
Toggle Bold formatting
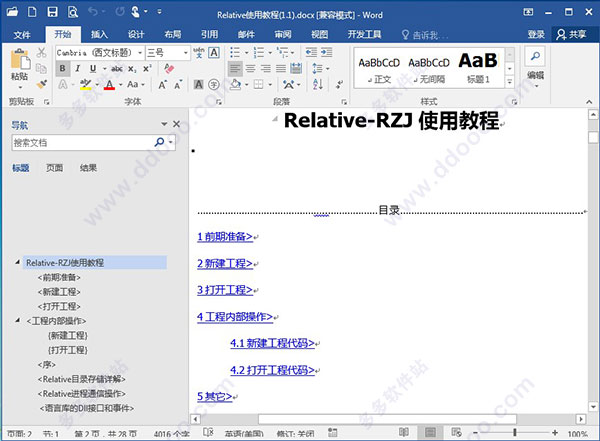(x=62, y=69)
